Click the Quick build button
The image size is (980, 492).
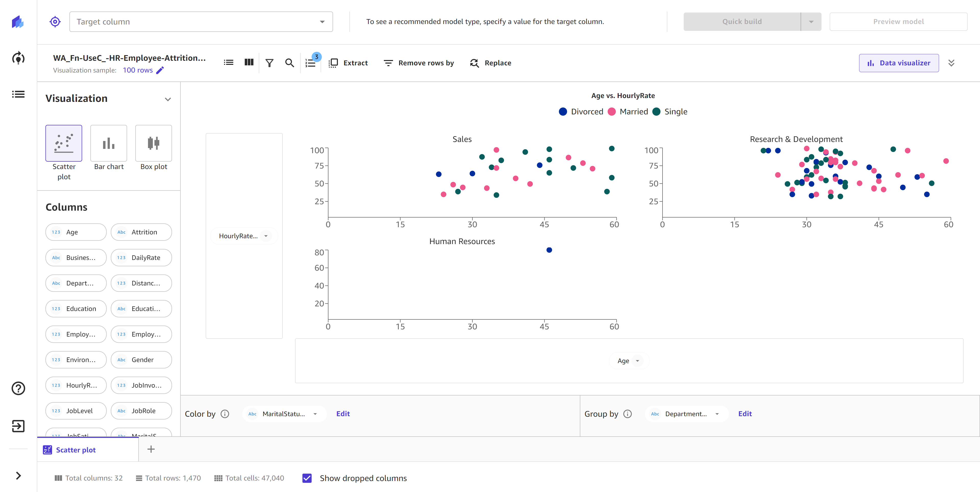[x=742, y=21]
